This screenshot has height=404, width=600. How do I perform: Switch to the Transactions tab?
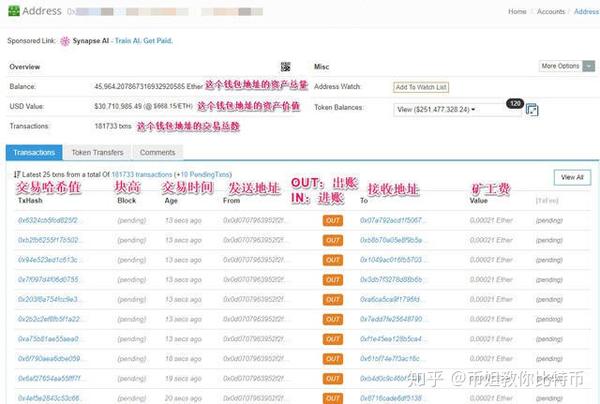34,152
